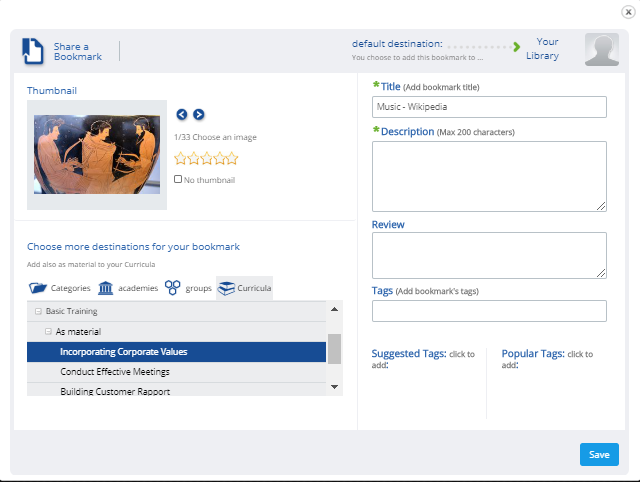Click the groups circles icon
Viewport: 640px width, 482px height.
tap(173, 287)
